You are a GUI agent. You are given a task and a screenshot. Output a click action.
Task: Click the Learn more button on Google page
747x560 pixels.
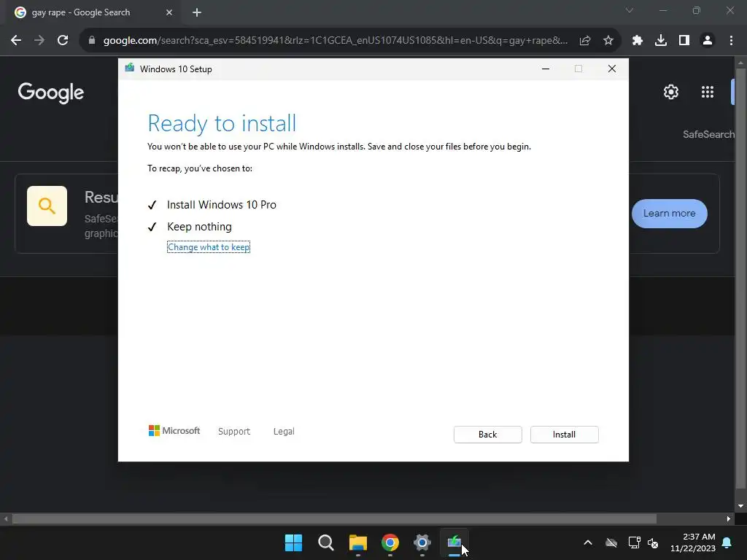670,214
